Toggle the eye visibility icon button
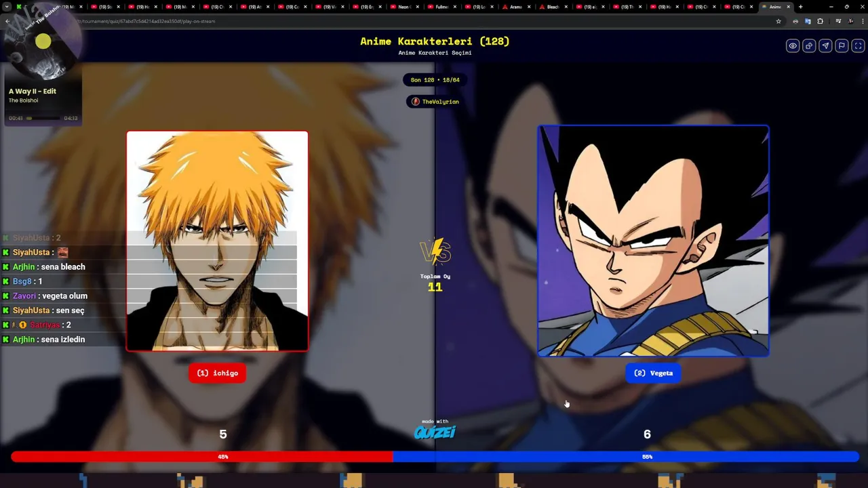Image resolution: width=868 pixels, height=488 pixels. pyautogui.click(x=793, y=45)
